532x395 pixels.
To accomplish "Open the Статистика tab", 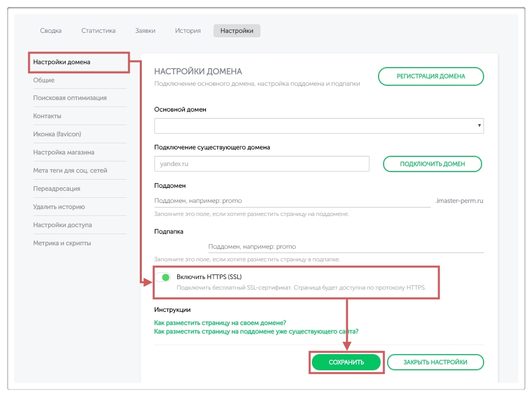I will [98, 31].
